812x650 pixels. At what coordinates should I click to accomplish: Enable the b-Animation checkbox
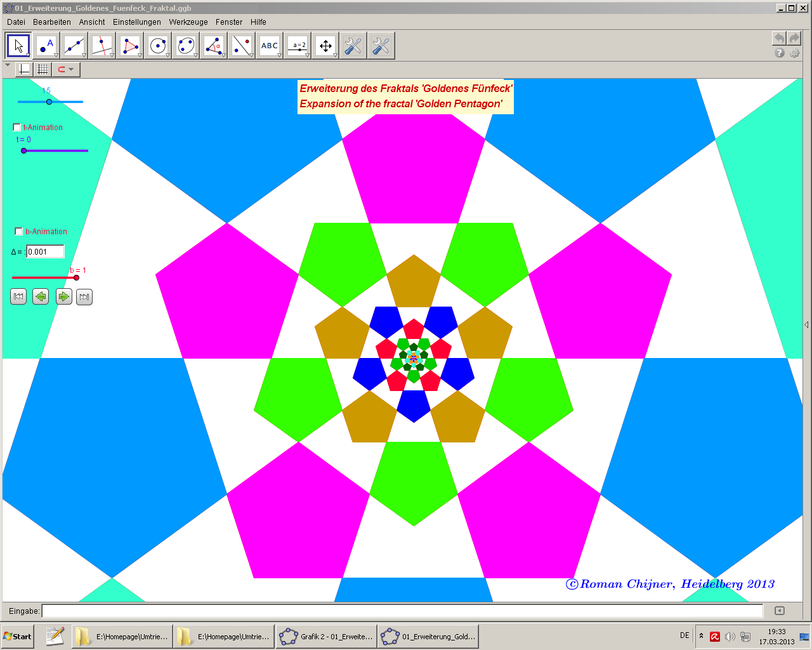point(18,232)
